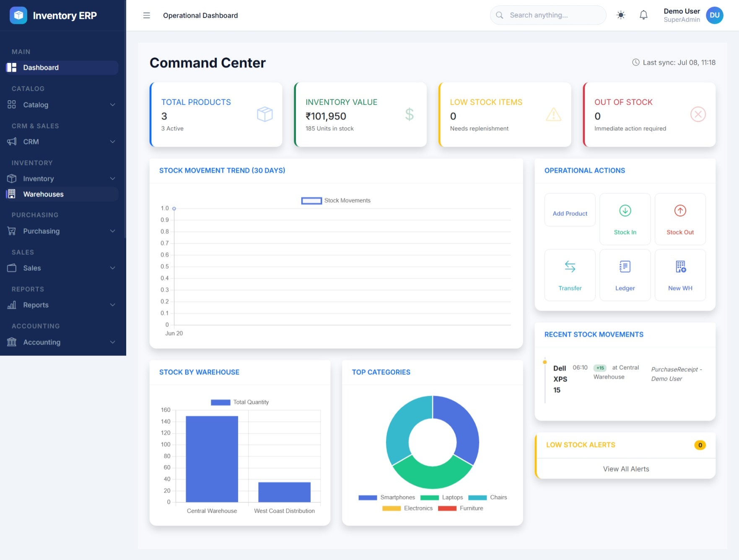Screen dimensions: 739x560
Task: Click the Out of Stock X icon
Action: tap(698, 114)
